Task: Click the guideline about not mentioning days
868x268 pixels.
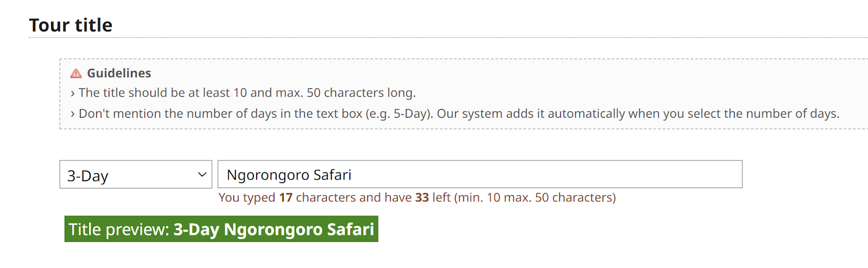Action: pyautogui.click(x=458, y=113)
